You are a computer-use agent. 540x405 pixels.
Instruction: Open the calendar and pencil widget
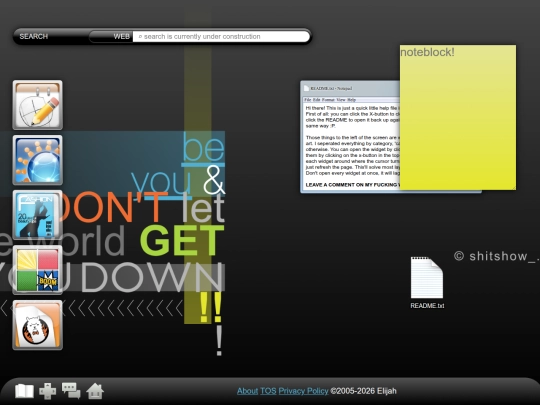pyautogui.click(x=38, y=105)
